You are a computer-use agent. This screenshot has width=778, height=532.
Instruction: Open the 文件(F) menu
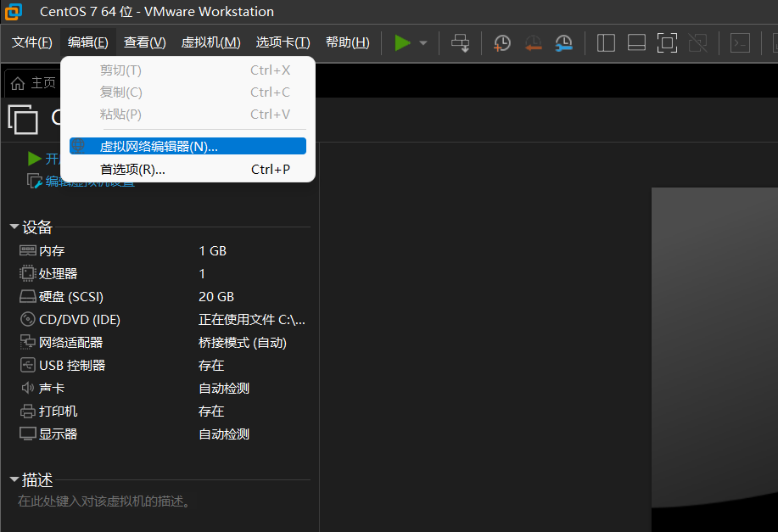31,42
